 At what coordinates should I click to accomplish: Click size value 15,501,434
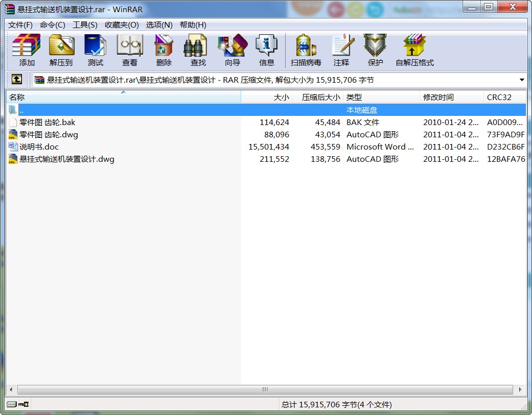[269, 147]
